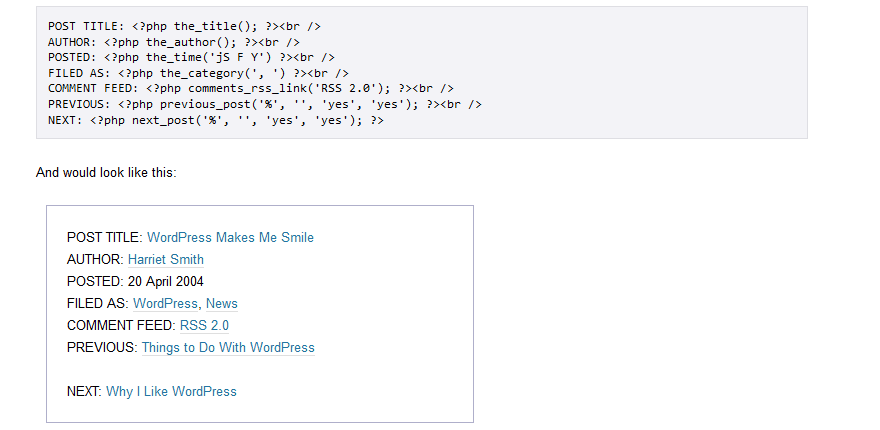
Task: Click the COMMENT FEED: label in the example box
Action: click(122, 326)
